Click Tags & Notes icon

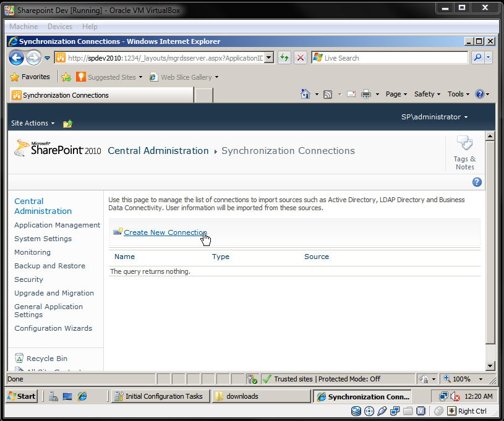[x=465, y=153]
